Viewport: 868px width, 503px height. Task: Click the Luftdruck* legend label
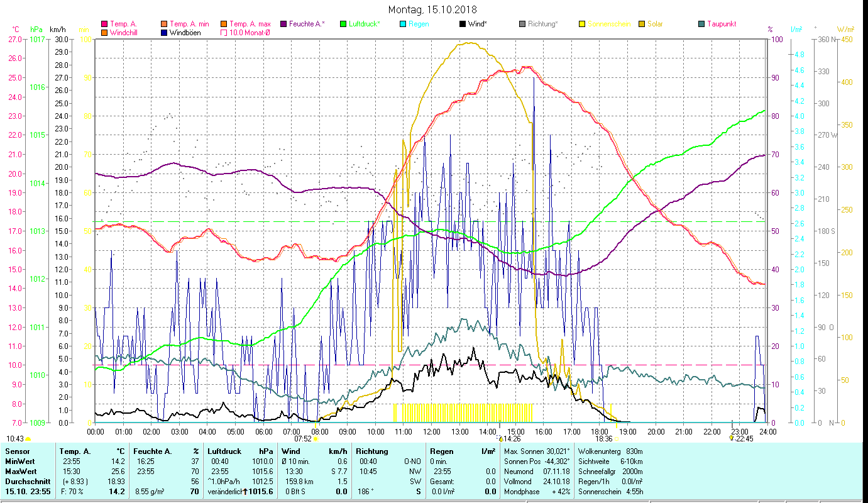pyautogui.click(x=364, y=24)
